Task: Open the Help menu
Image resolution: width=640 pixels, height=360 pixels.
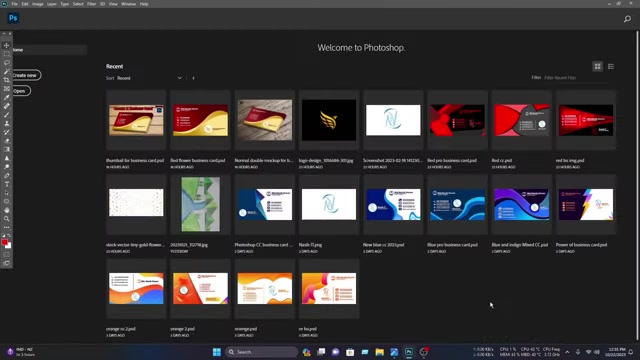Action: pyautogui.click(x=144, y=4)
